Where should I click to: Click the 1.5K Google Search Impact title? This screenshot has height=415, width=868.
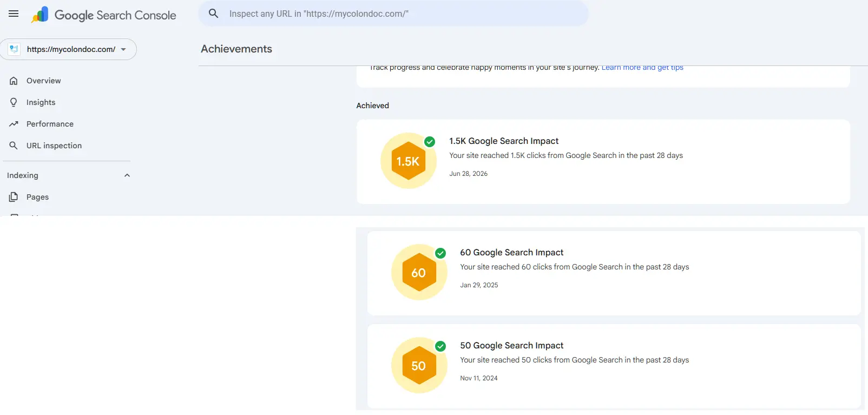[504, 141]
